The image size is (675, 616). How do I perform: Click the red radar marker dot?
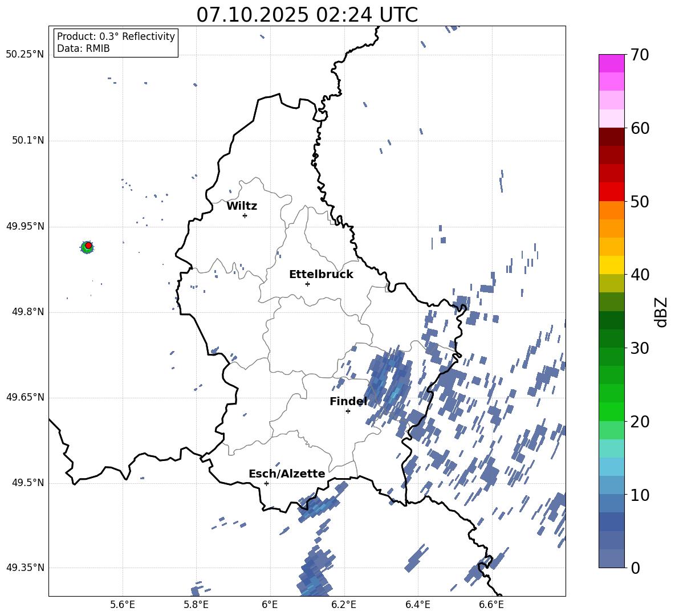[x=88, y=246]
